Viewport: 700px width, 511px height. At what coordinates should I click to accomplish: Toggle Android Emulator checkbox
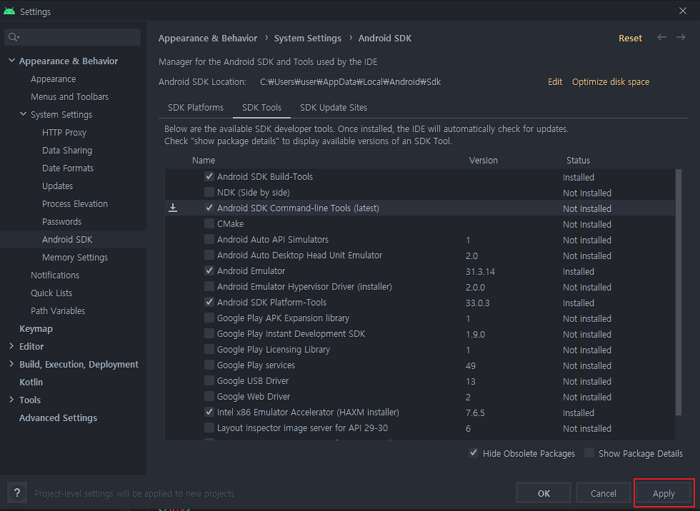[209, 270]
